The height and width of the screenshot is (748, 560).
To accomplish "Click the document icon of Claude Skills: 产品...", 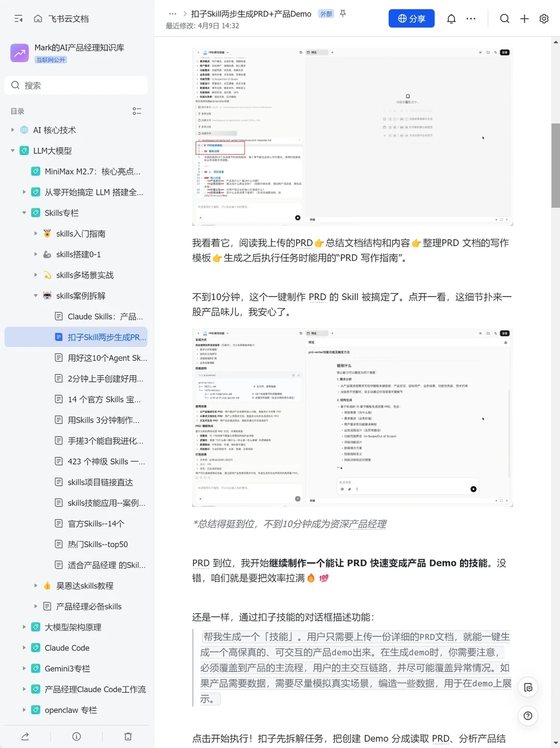I will click(x=59, y=316).
